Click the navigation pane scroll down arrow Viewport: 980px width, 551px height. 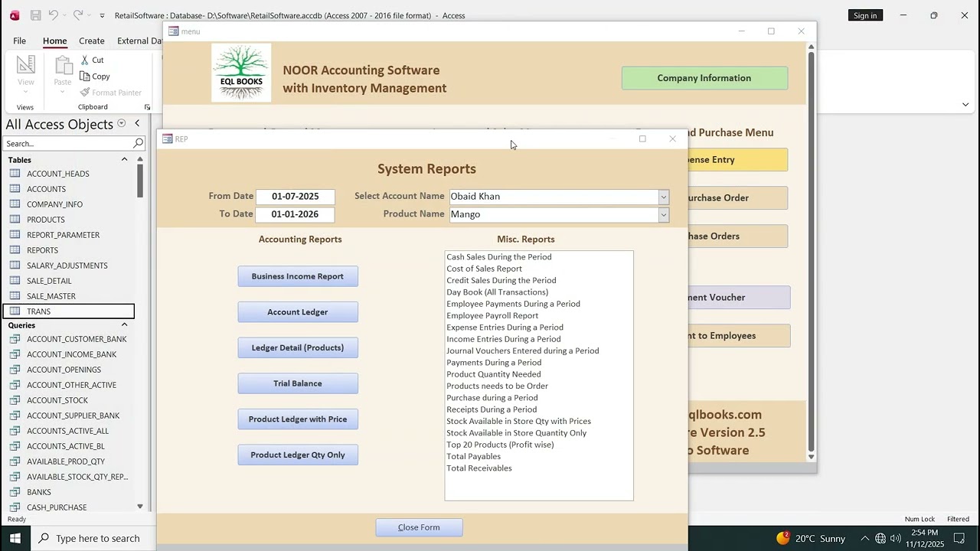139,507
